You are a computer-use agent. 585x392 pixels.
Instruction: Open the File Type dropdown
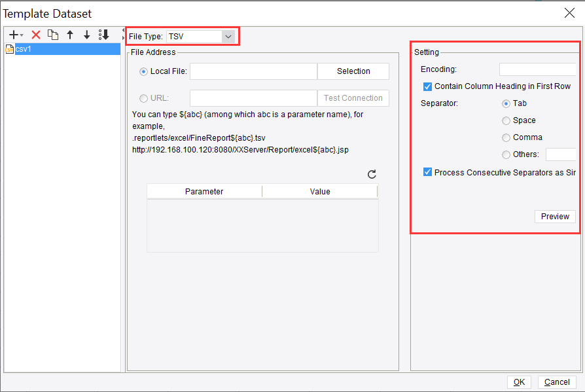(228, 36)
